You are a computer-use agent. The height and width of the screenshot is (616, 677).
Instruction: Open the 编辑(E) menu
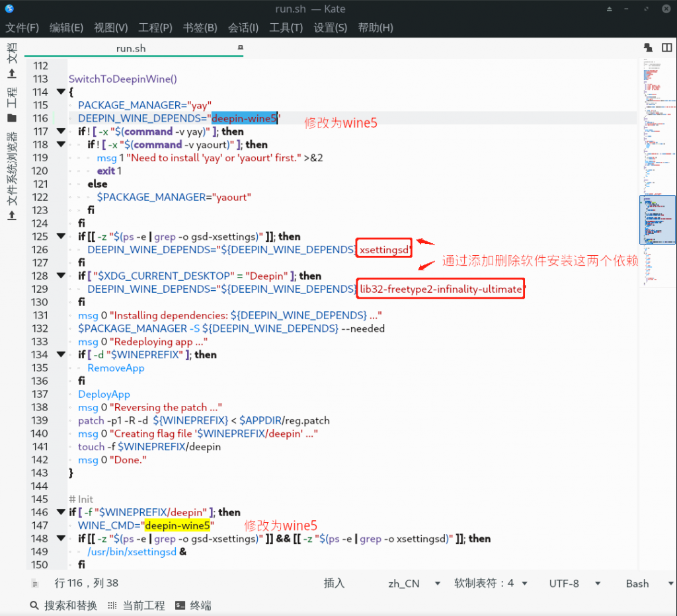(66, 28)
